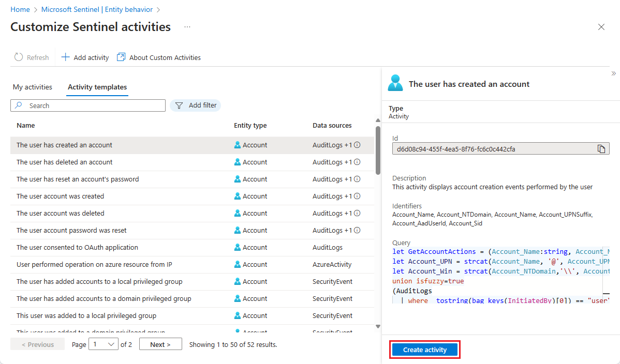Click the Add filter funnel icon
The width and height of the screenshot is (620, 364).
[179, 105]
